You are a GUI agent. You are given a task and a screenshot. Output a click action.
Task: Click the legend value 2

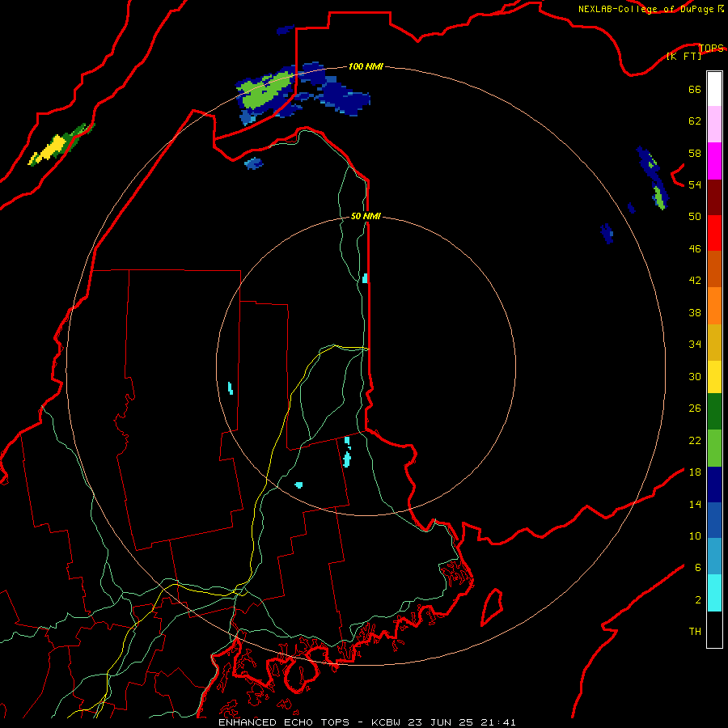698,600
